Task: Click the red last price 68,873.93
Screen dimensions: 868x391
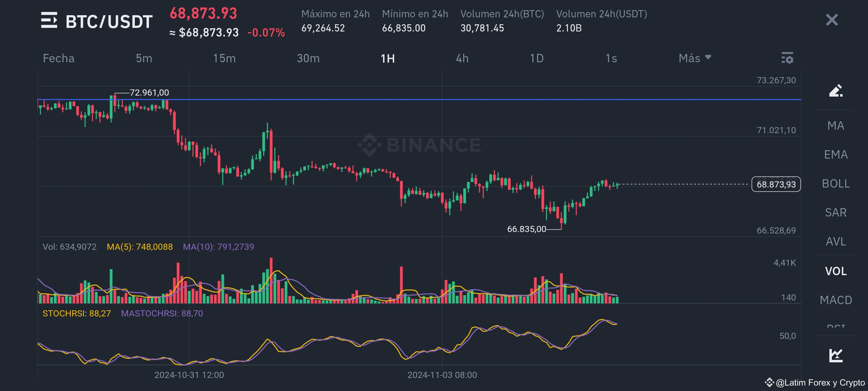Action: (203, 13)
